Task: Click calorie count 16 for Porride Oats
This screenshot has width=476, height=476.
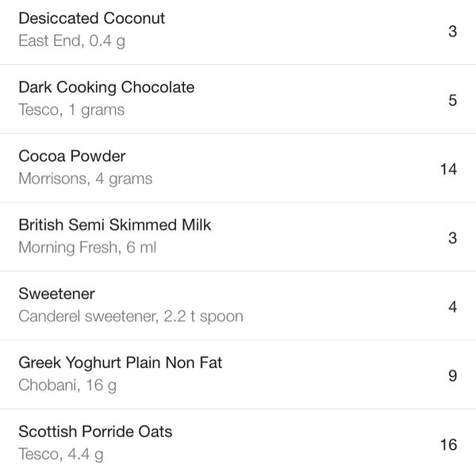Action: tap(448, 444)
